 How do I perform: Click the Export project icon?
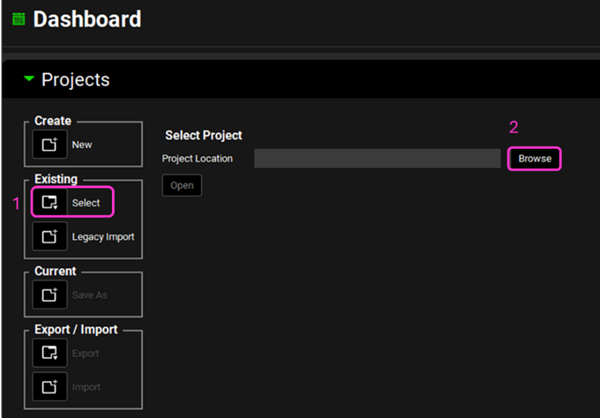coord(49,353)
